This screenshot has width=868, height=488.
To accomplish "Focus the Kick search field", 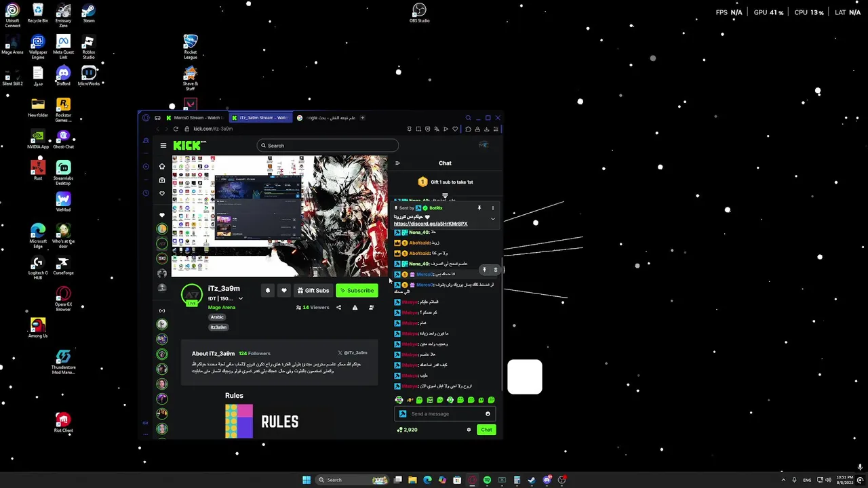I will (328, 146).
